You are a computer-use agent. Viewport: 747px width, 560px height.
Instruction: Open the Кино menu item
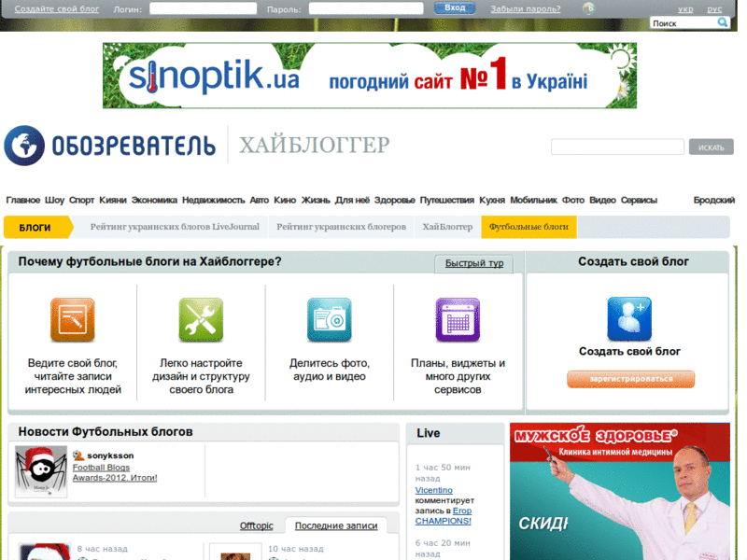coord(285,200)
